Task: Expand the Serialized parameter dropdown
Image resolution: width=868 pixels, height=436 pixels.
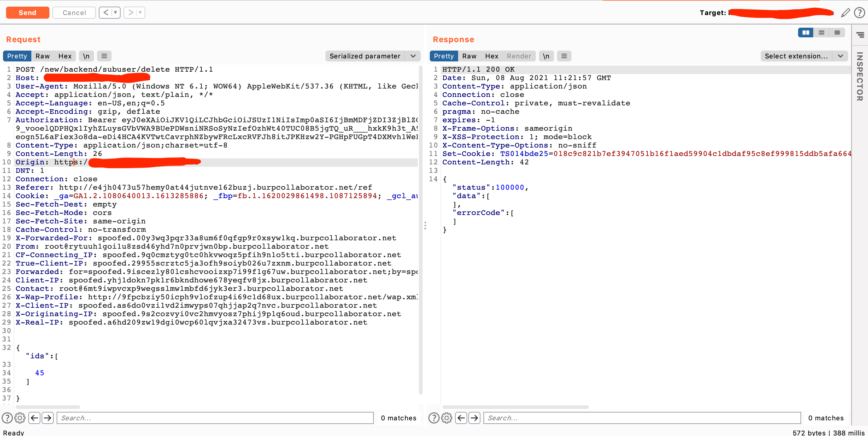Action: click(x=413, y=56)
